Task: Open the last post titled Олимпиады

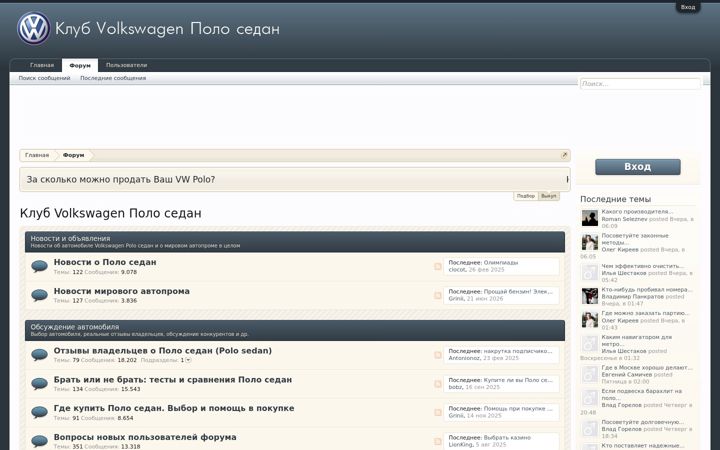Action: click(x=501, y=263)
